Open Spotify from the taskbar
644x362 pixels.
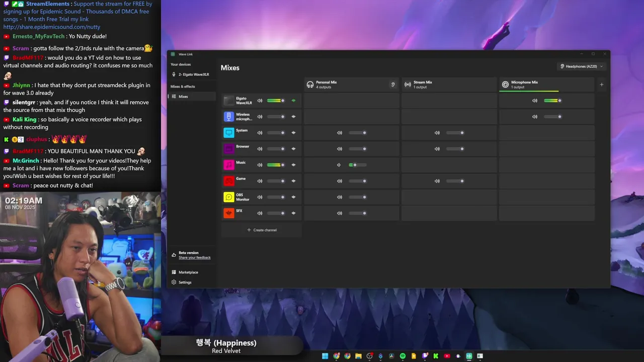(403, 356)
